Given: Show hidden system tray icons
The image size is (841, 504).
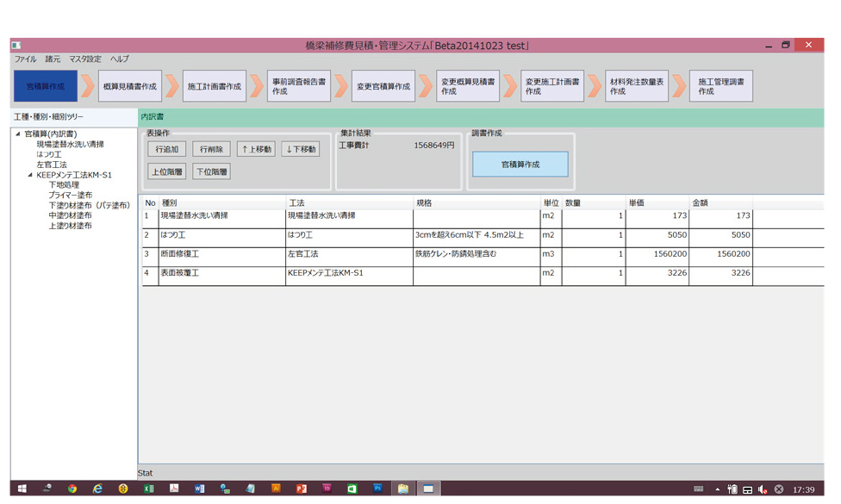Looking at the screenshot, I should click(x=717, y=489).
